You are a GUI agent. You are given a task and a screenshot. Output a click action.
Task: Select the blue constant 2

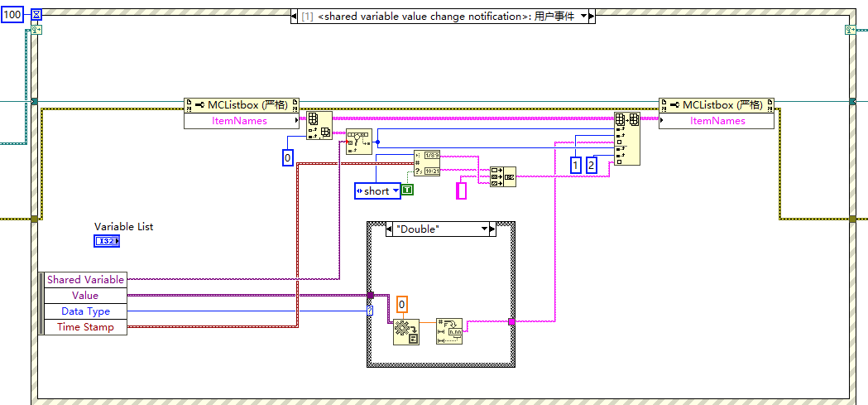coord(592,165)
